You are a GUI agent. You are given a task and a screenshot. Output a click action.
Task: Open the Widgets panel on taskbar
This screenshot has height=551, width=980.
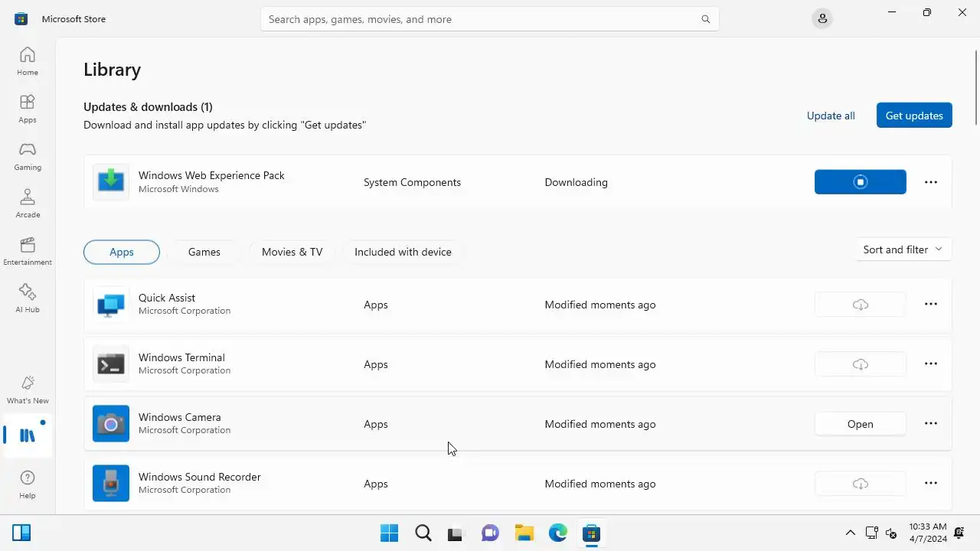click(21, 533)
